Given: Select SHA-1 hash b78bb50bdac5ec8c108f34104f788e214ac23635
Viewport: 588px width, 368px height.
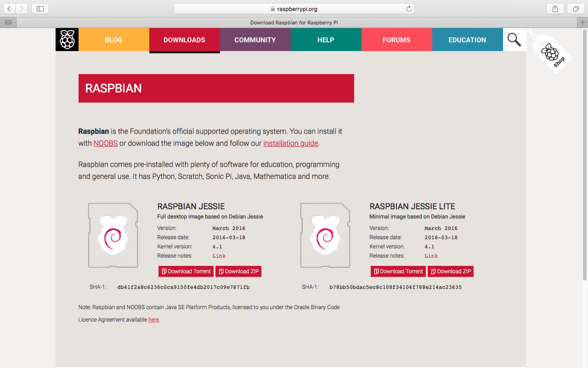Looking at the screenshot, I should (x=396, y=287).
